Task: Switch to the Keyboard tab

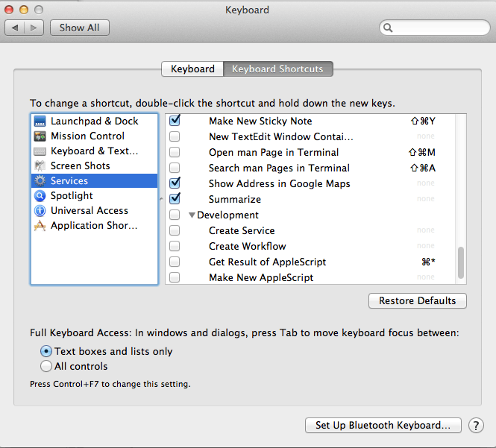Action: pyautogui.click(x=192, y=69)
